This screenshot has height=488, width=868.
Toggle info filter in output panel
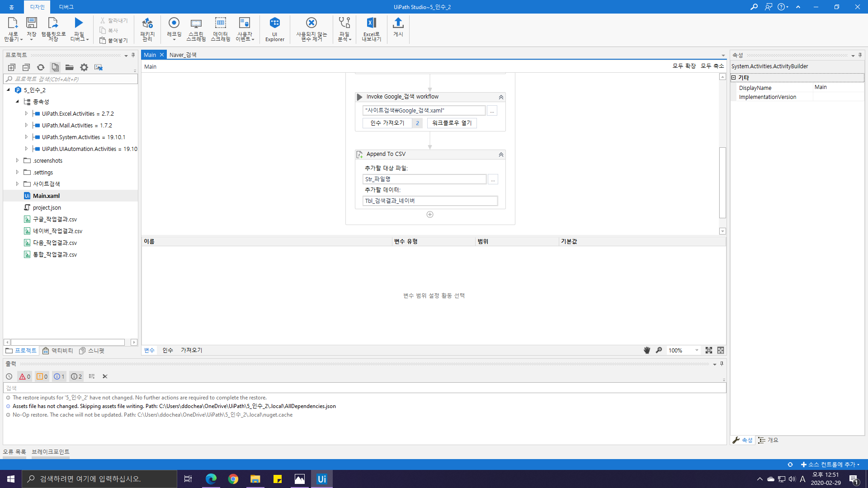coord(59,376)
